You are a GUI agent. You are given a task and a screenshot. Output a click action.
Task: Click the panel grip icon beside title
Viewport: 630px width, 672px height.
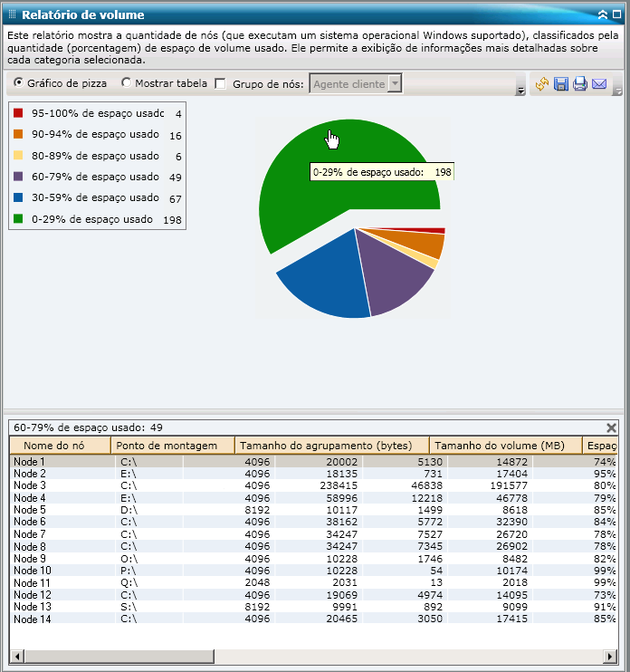coord(12,14)
